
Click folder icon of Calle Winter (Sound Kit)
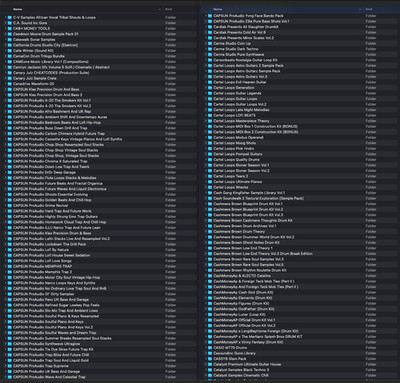tap(10, 51)
